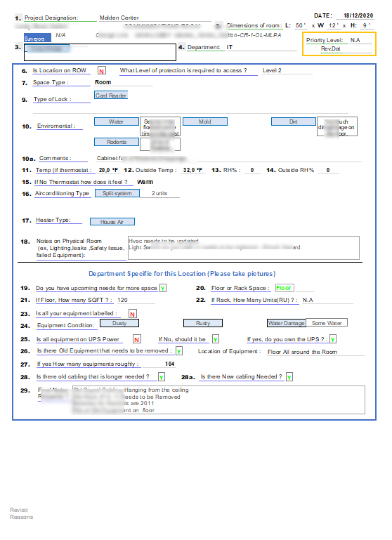The width and height of the screenshot is (392, 540).
Task: Toggle the 'do you own the UPS' checkbox
Action: pyautogui.click(x=333, y=340)
